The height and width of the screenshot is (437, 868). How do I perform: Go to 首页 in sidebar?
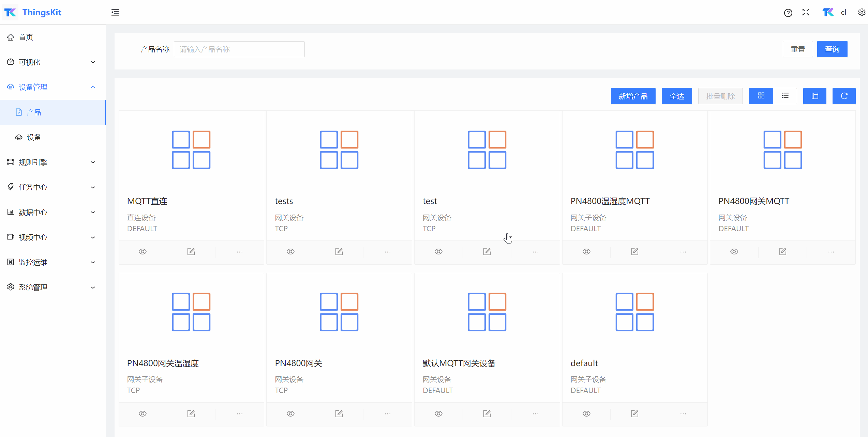pos(26,37)
